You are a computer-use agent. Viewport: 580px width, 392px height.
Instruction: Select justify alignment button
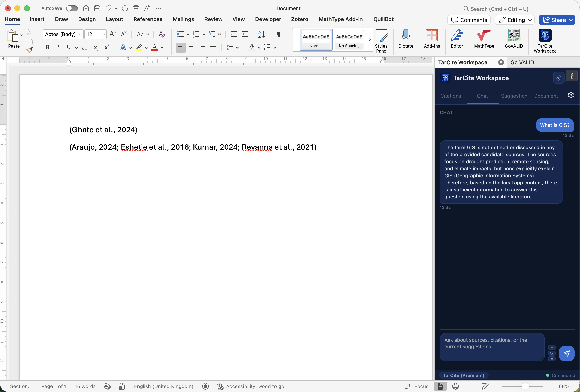(x=213, y=47)
